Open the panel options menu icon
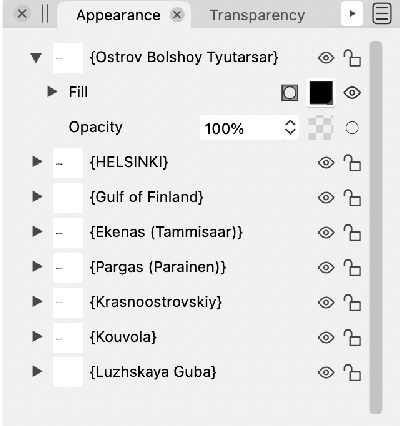Screen dimensions: 402x426 point(381,14)
